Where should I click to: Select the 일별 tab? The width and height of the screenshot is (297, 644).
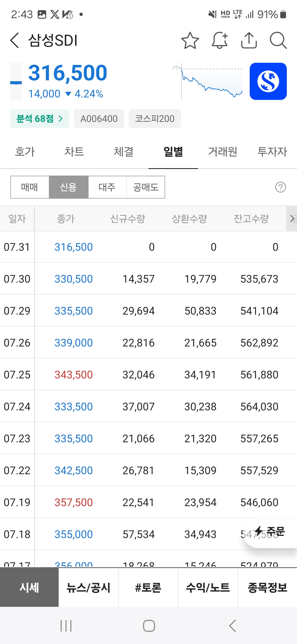tap(173, 152)
